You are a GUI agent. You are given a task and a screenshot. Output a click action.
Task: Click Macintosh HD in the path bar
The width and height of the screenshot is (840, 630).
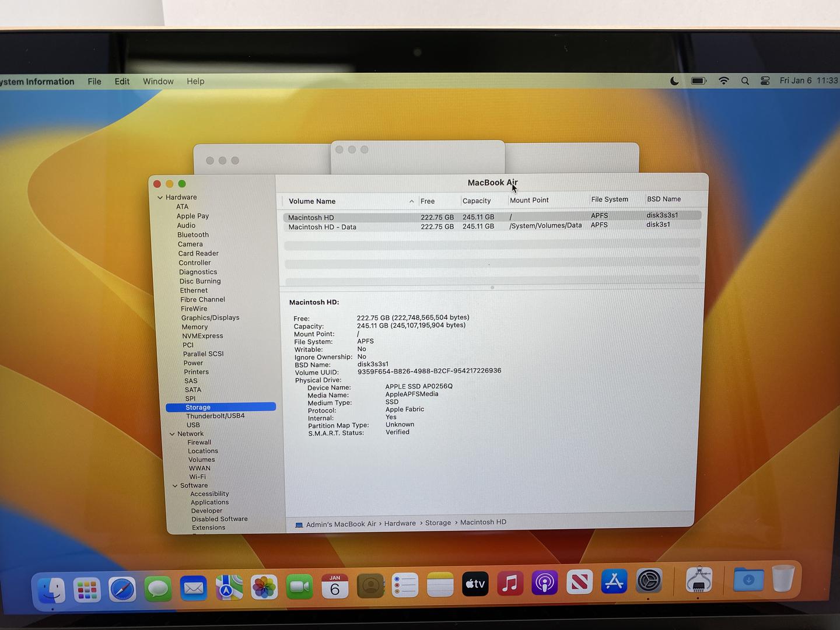click(x=483, y=522)
